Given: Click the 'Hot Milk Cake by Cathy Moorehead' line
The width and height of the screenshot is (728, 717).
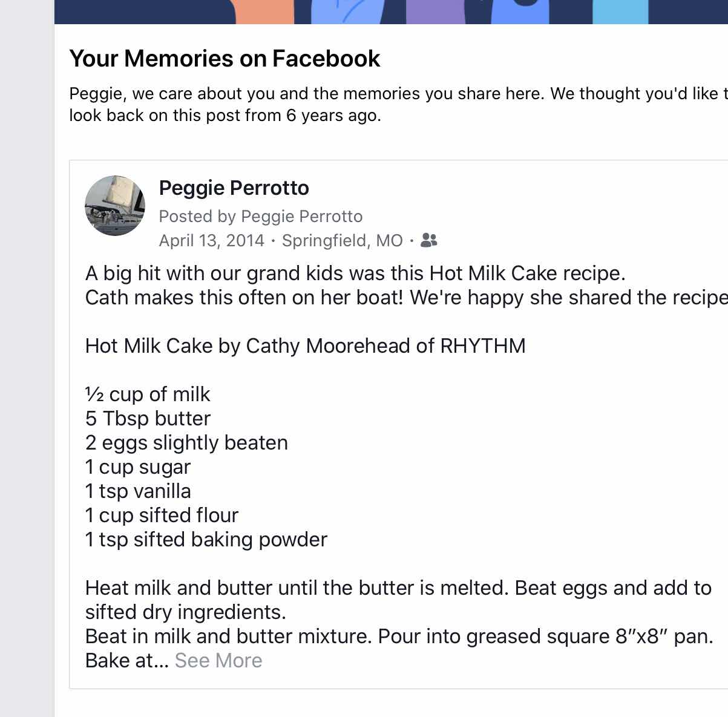Looking at the screenshot, I should click(x=305, y=346).
